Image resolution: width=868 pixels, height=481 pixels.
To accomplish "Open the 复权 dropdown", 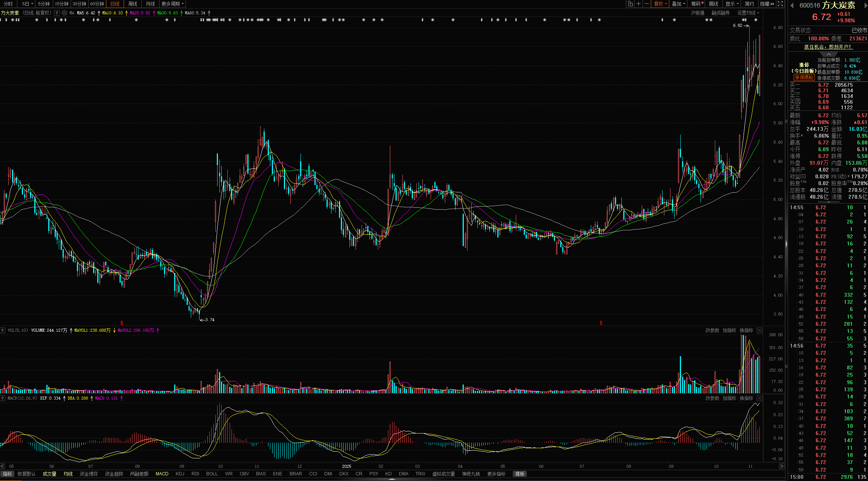I will click(661, 4).
